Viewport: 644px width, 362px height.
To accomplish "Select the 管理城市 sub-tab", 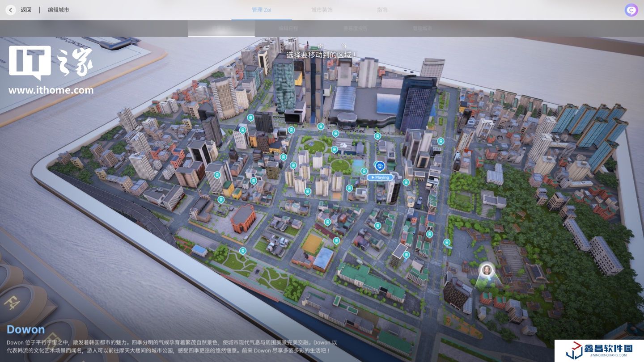I will click(x=422, y=28).
